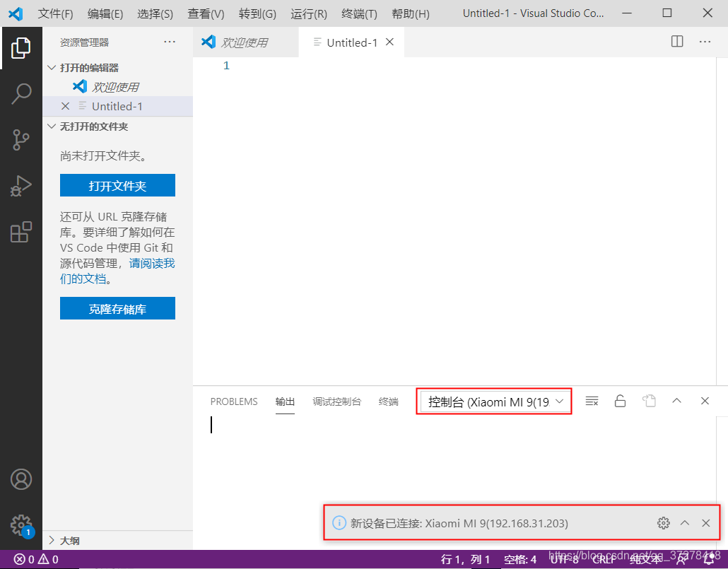Open the 选择(S) menu
The width and height of the screenshot is (728, 569).
[x=155, y=14]
